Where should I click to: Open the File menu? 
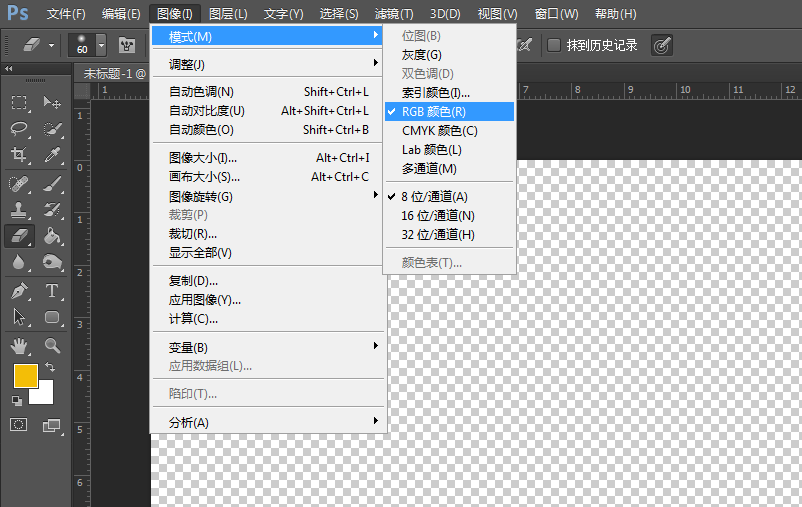pos(66,14)
